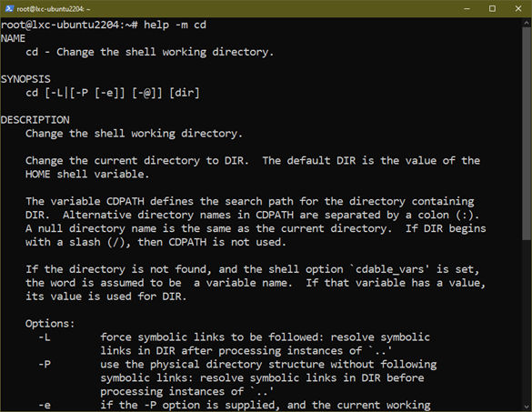Click the typed command help -m cd
The width and height of the screenshot is (532, 412).
pyautogui.click(x=175, y=25)
